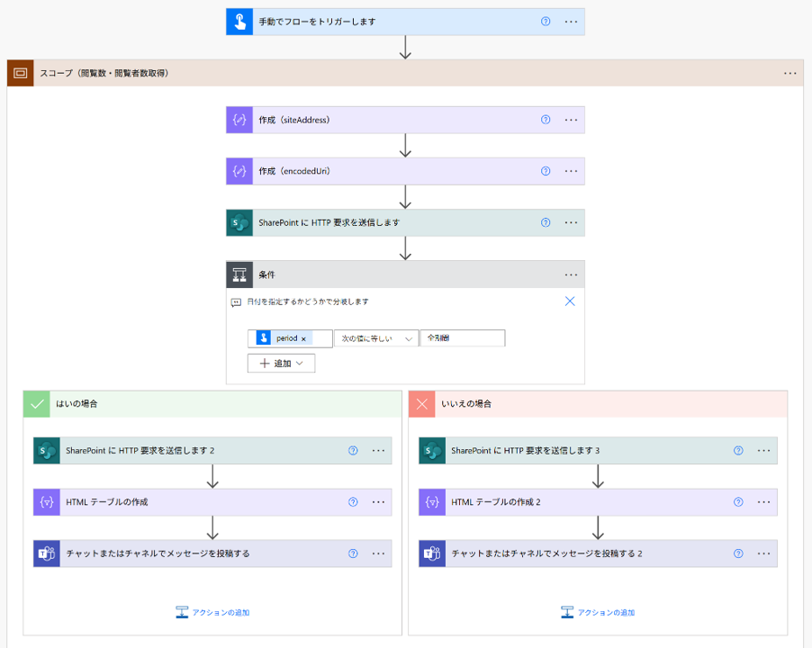The height and width of the screenshot is (648, 812).
Task: Click HTML テーブルの作成 action icon
Action: pos(47,502)
